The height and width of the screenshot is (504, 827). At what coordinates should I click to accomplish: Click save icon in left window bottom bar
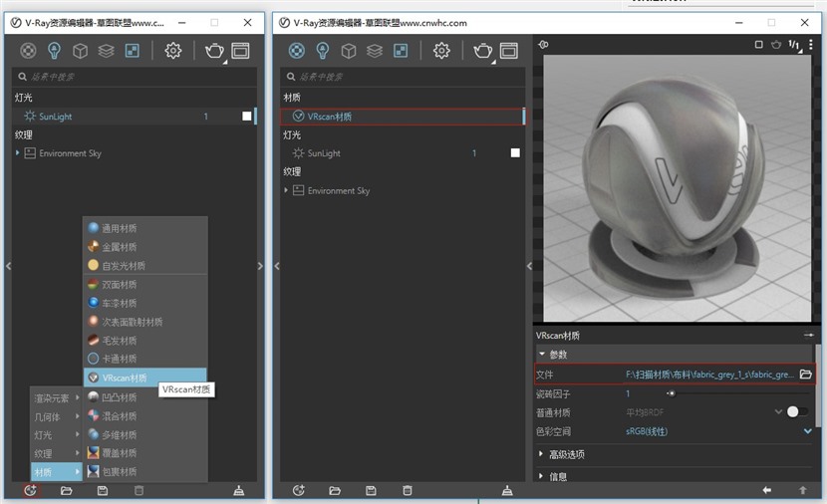point(103,491)
